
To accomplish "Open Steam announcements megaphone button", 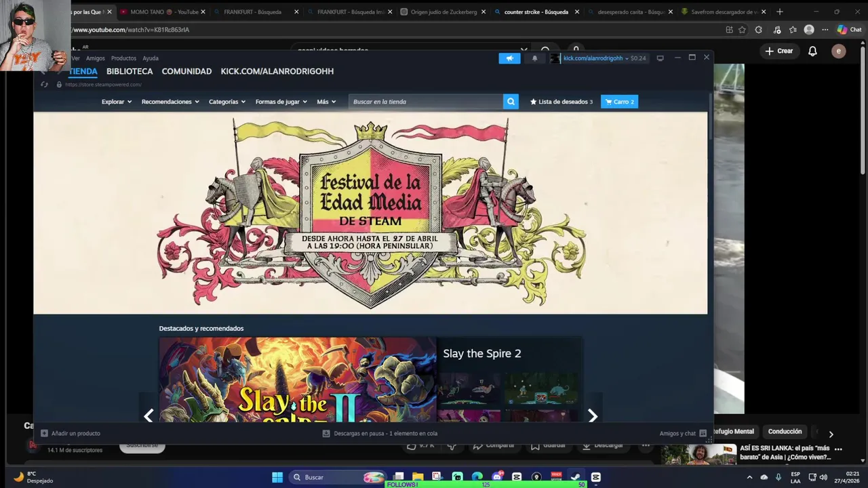I will click(x=509, y=58).
